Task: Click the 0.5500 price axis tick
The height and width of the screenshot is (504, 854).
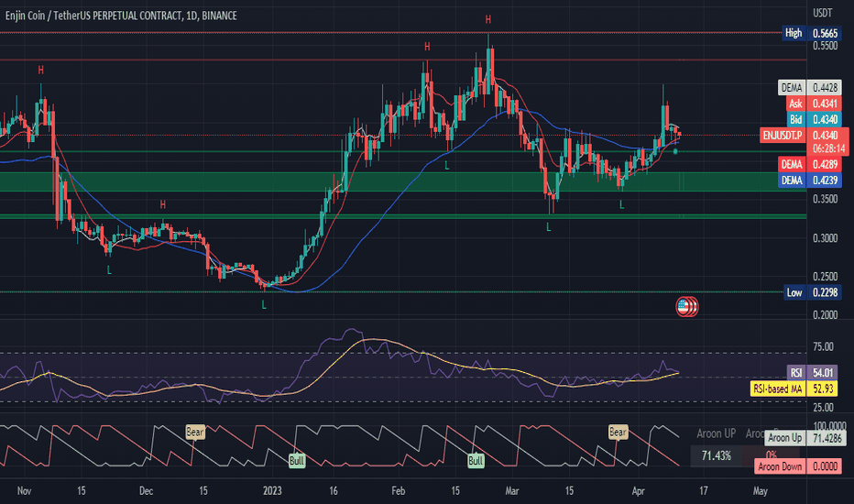Action: tap(825, 47)
